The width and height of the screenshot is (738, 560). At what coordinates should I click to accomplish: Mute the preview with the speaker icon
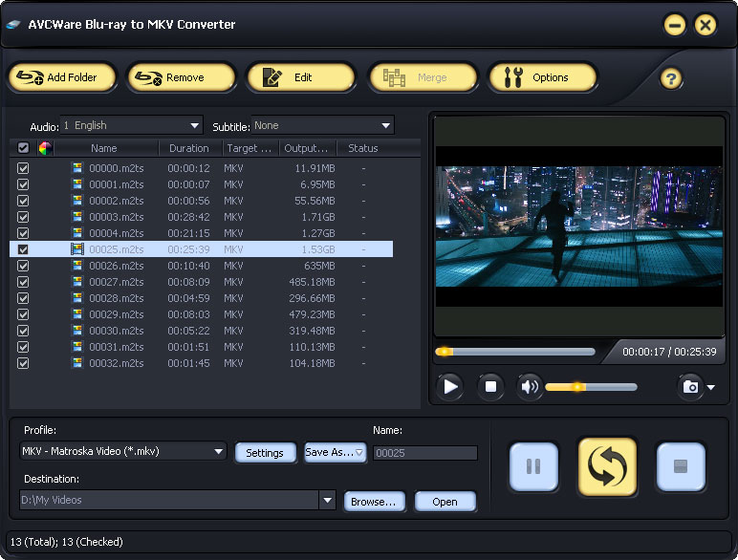(530, 387)
